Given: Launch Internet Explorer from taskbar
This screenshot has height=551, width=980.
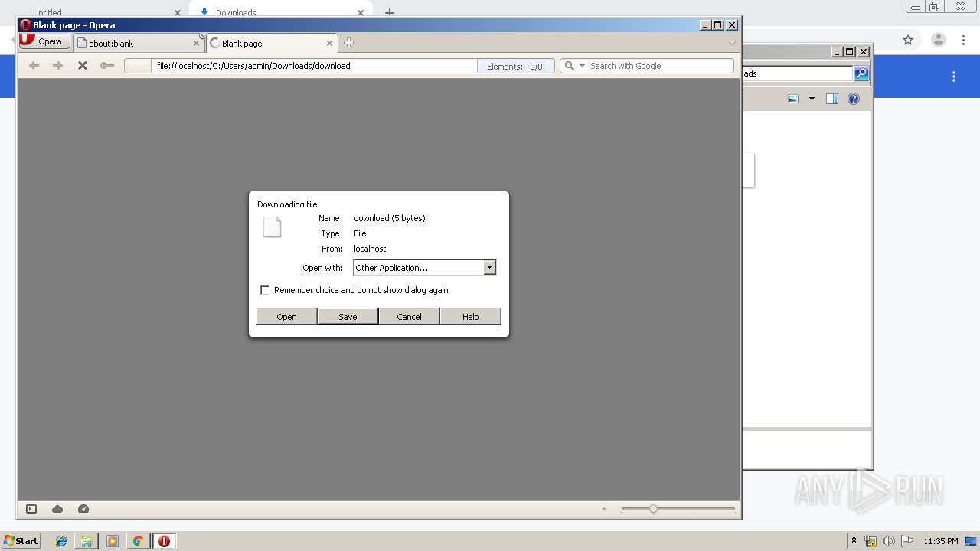Looking at the screenshot, I should 61,541.
